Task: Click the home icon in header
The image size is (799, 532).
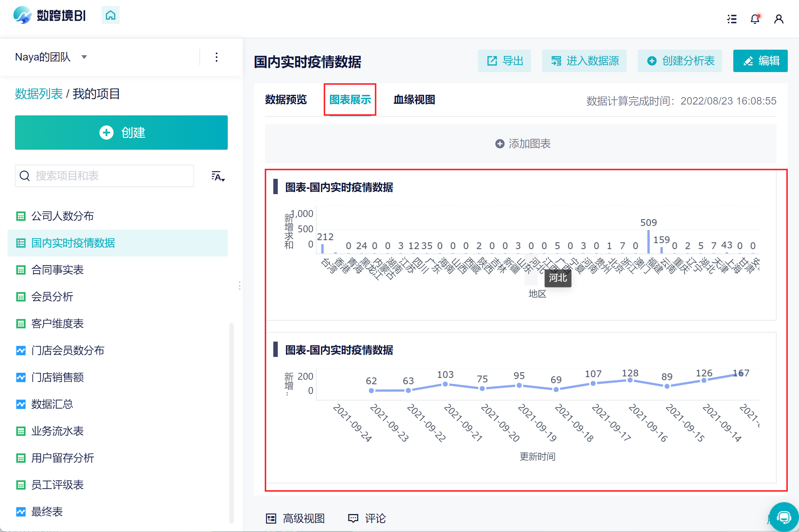Action: (111, 15)
